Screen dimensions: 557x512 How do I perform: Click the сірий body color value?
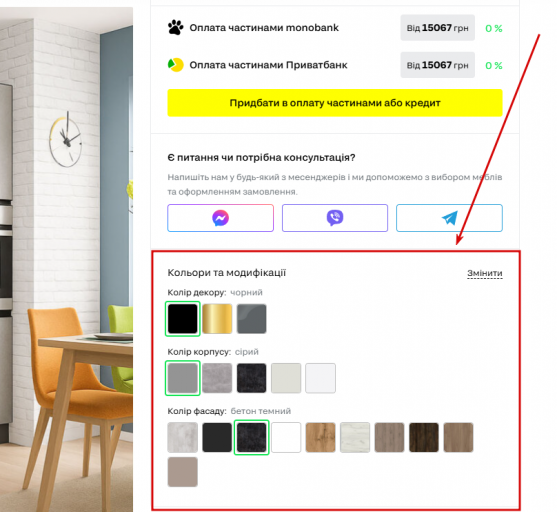247,352
